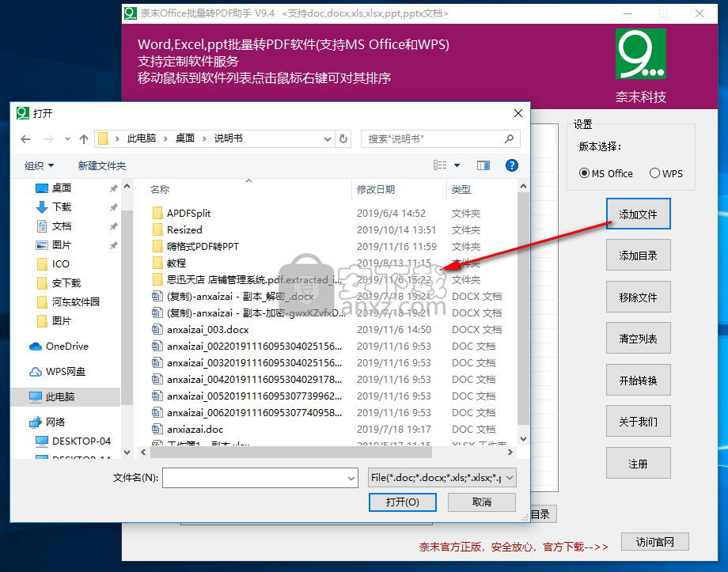Change view layout icon
This screenshot has width=728, height=572.
pyautogui.click(x=440, y=165)
